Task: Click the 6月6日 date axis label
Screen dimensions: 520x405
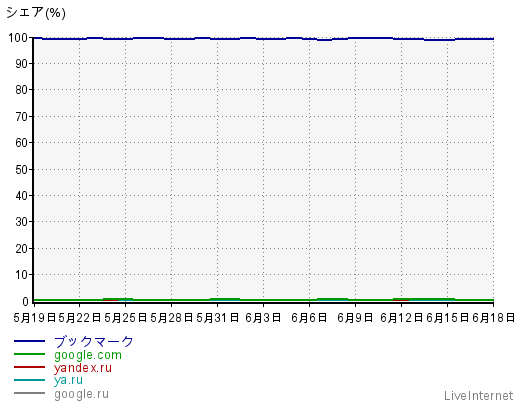Action: (x=309, y=318)
